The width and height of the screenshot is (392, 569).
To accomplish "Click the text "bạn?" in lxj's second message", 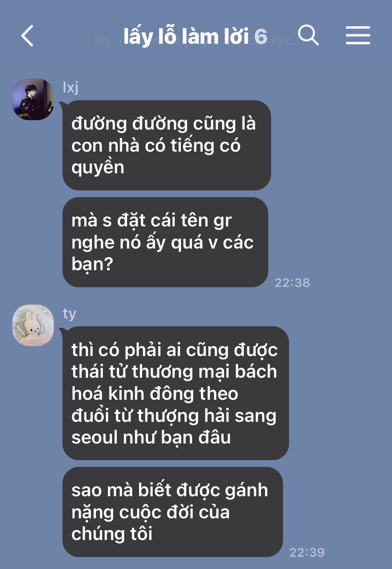I will (92, 264).
